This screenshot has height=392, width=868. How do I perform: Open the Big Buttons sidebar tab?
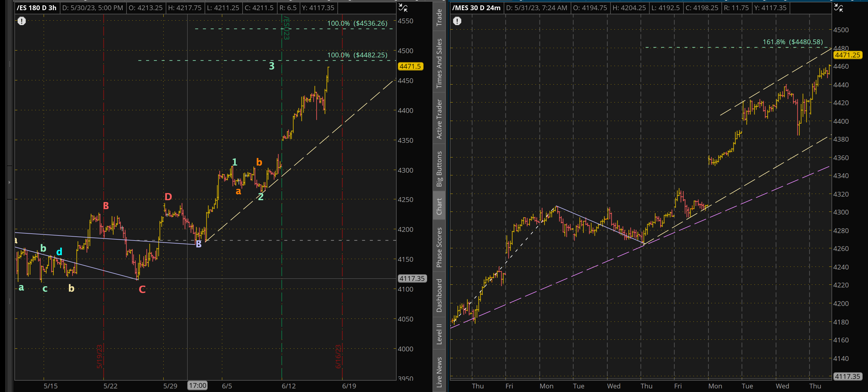(439, 169)
